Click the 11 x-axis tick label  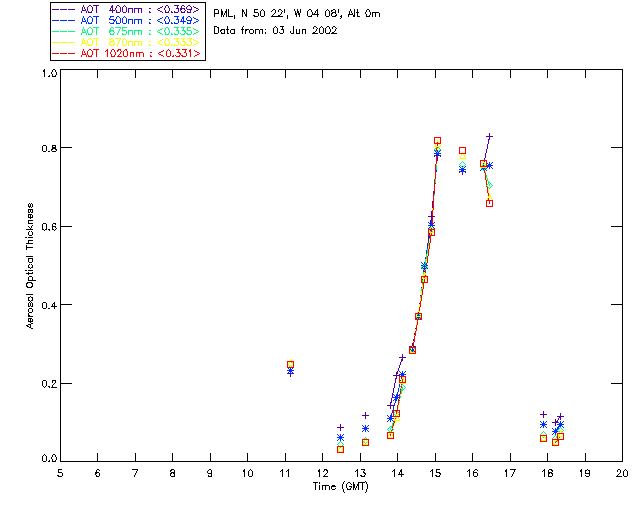click(285, 474)
